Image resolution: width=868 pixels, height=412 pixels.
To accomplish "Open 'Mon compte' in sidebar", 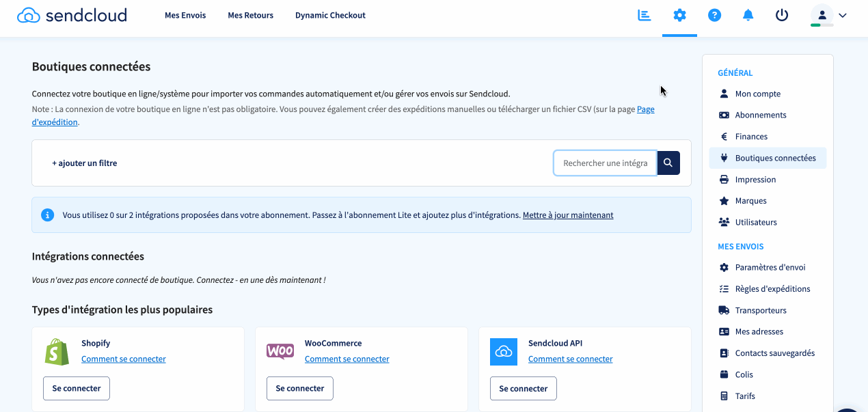I will tap(758, 94).
